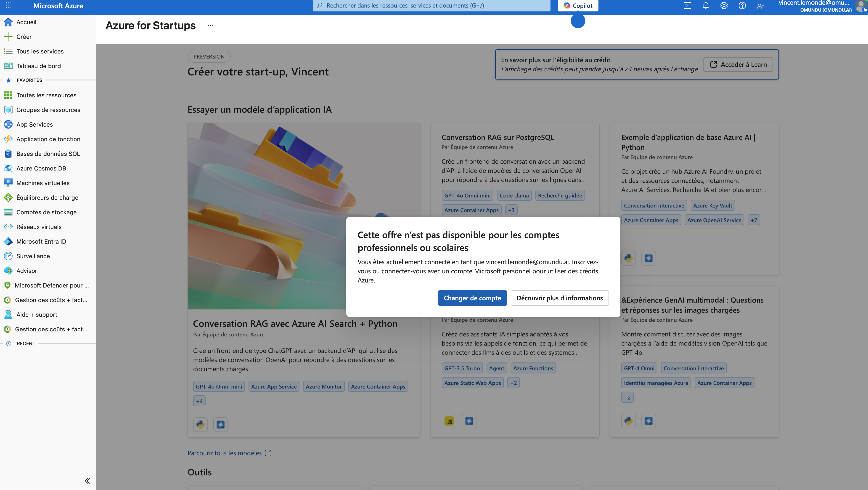
Task: Click the Tous les services list icon
Action: 8,51
